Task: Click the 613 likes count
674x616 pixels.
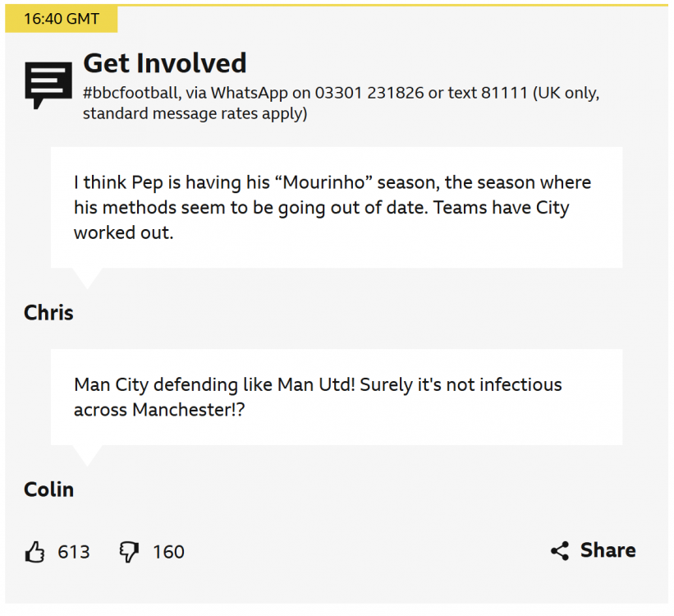Action: (x=74, y=552)
